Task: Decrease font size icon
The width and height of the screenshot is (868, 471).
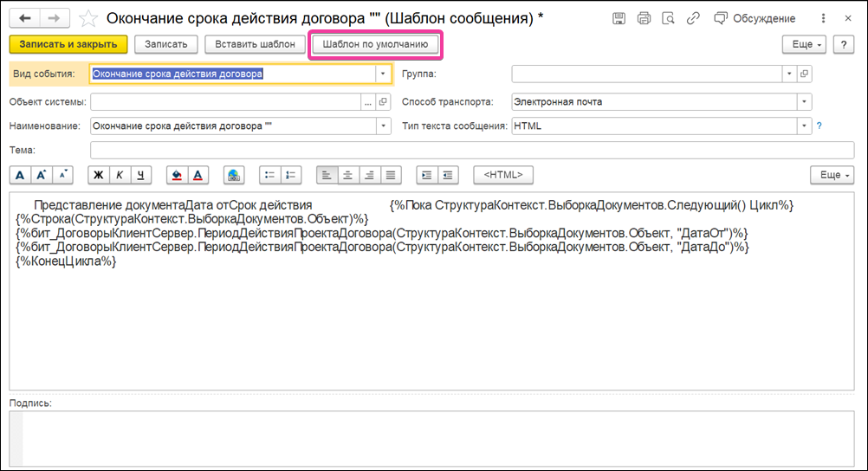Action: coord(62,175)
